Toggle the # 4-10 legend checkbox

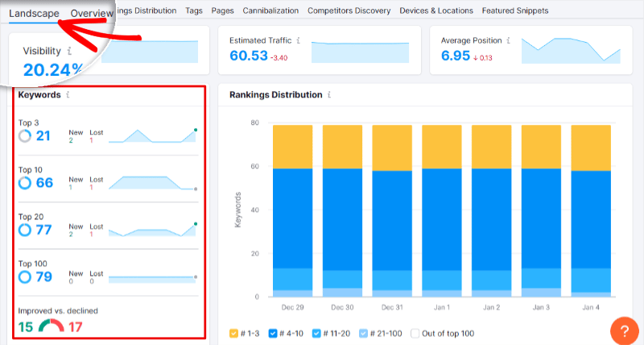click(x=274, y=332)
